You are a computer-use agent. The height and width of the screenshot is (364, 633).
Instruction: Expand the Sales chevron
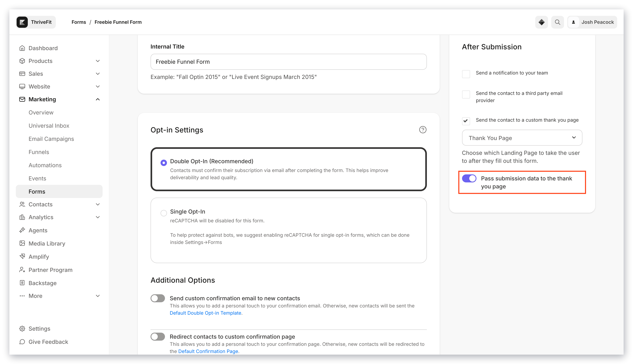point(98,74)
